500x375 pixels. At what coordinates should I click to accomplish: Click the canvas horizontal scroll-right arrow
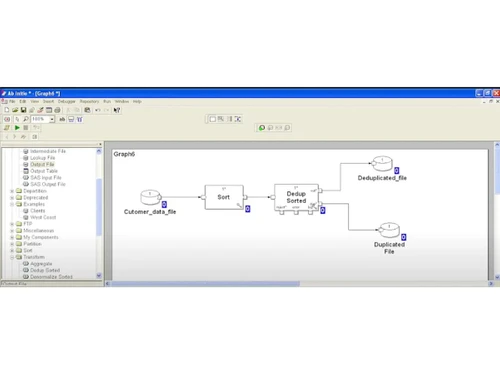tap(491, 284)
